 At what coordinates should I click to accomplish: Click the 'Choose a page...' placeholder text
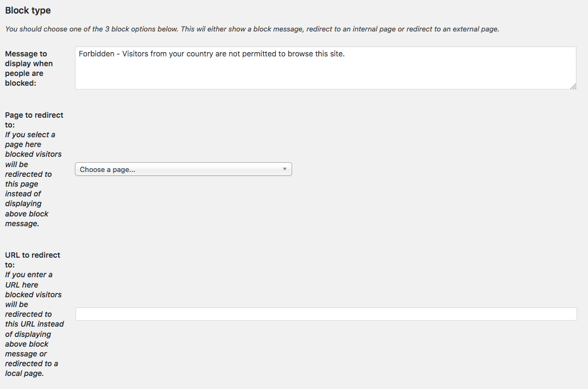[108, 169]
